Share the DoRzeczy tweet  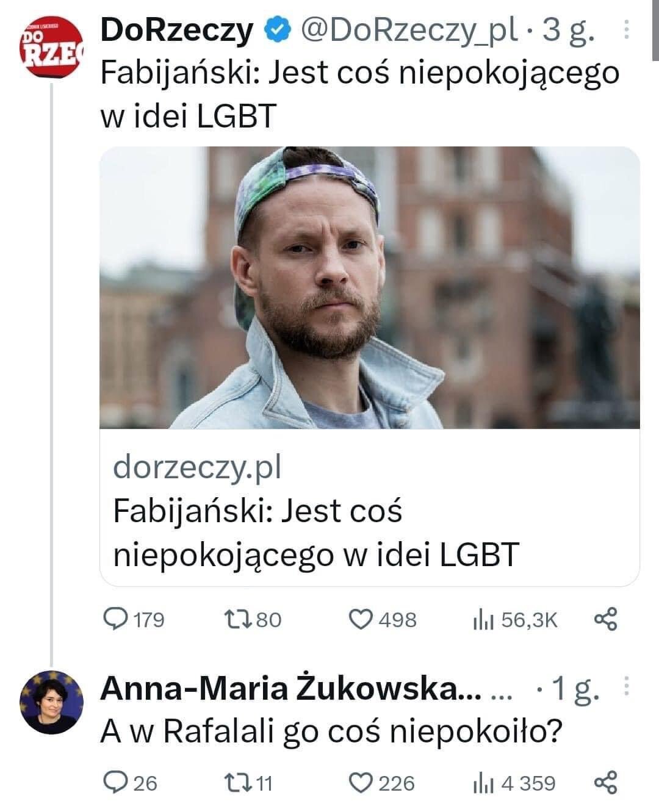[606, 619]
